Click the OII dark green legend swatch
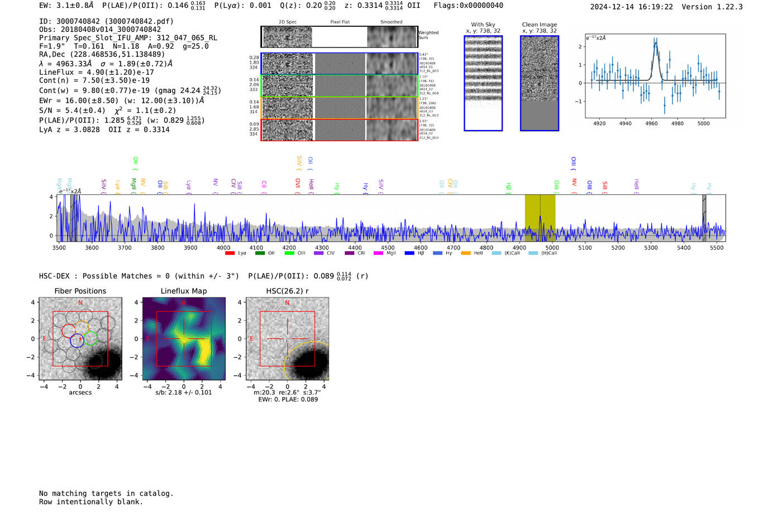782x532 pixels. (x=259, y=253)
